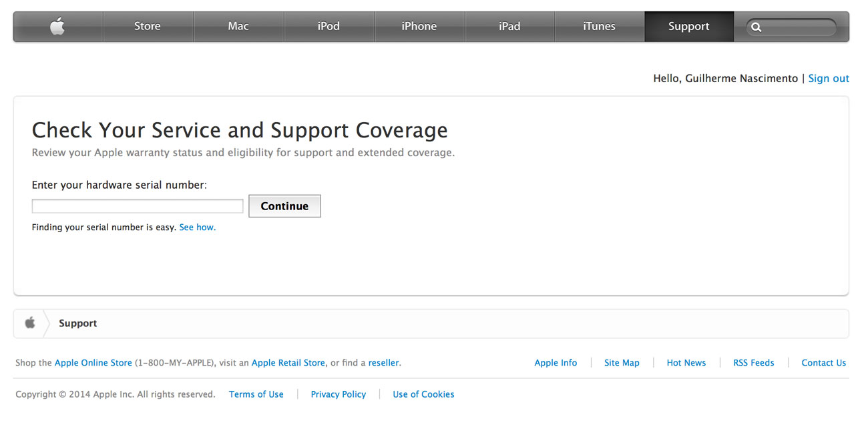868x427 pixels.
Task: Open the iTunes tab
Action: (x=600, y=27)
